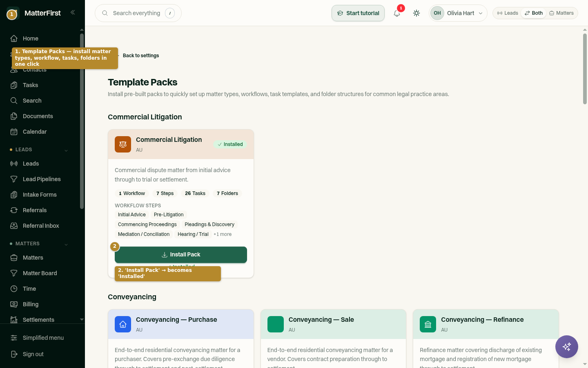The image size is (588, 368).
Task: Switch view mode to Matters
Action: point(561,13)
